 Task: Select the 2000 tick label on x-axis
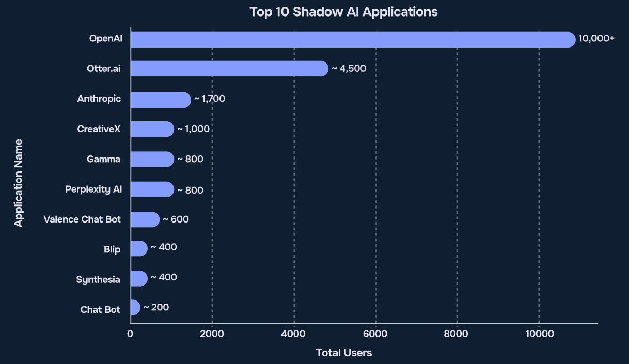[x=212, y=334]
